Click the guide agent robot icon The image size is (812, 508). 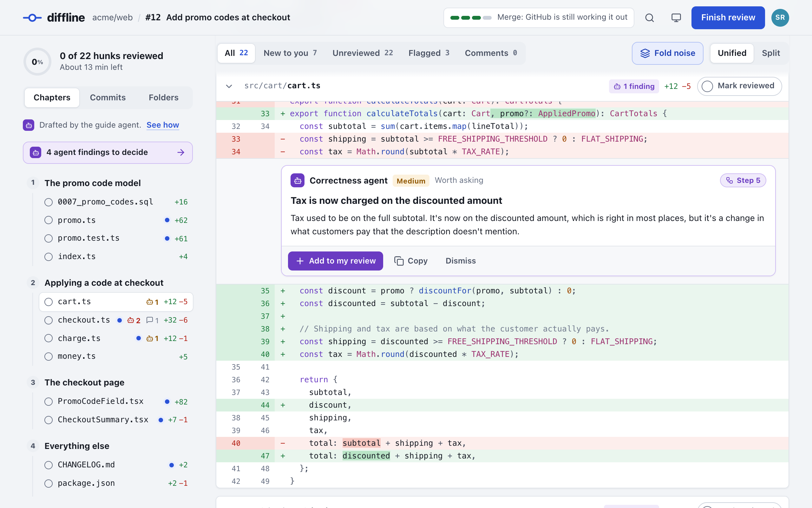(29, 125)
